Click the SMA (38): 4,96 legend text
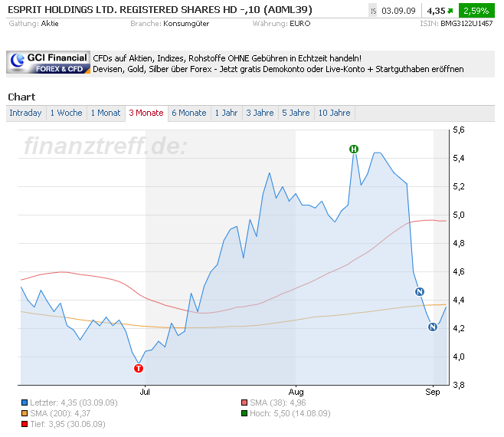 pos(278,402)
